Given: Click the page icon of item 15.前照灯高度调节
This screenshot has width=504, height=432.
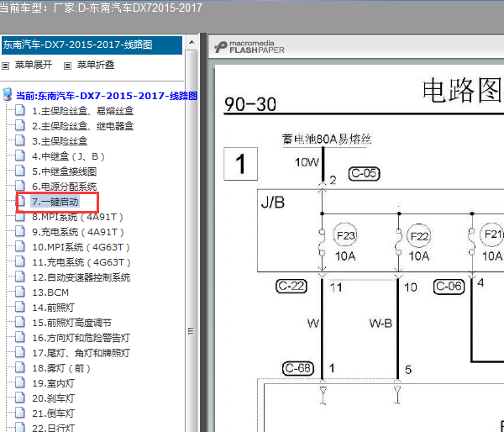Looking at the screenshot, I should point(20,322).
